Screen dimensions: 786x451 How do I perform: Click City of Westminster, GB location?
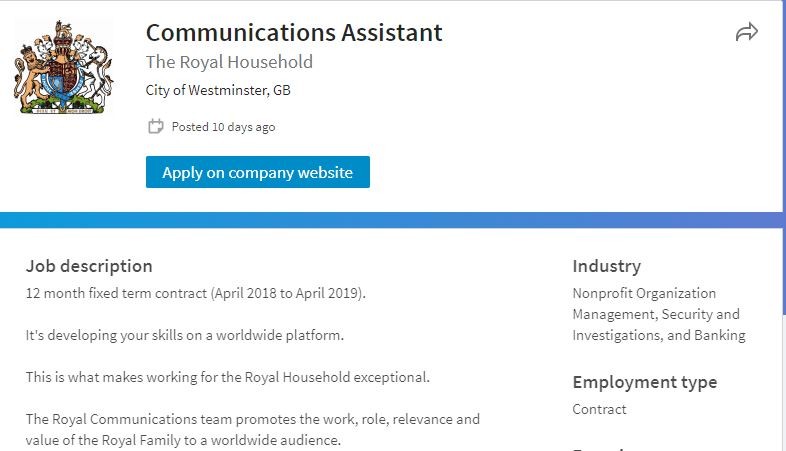218,90
